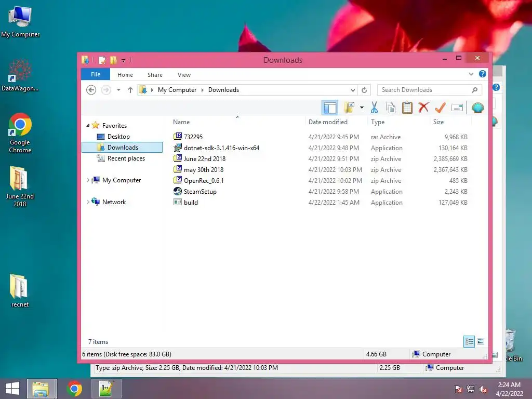This screenshot has height=399, width=532.
Task: Sort by the Name column header
Action: click(237, 122)
